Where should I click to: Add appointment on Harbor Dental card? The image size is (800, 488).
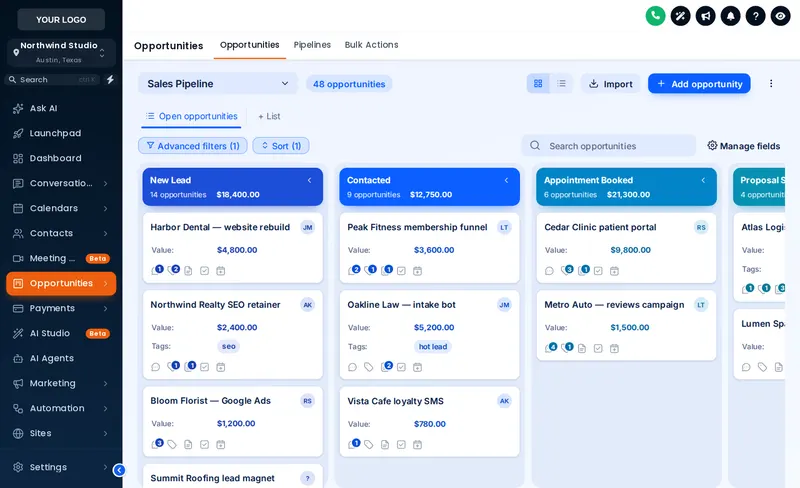point(220,271)
